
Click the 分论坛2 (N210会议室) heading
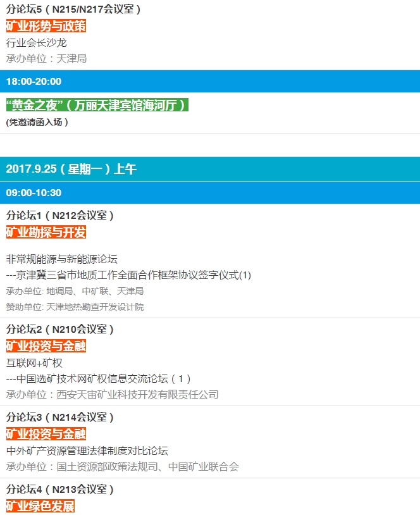pos(60,329)
